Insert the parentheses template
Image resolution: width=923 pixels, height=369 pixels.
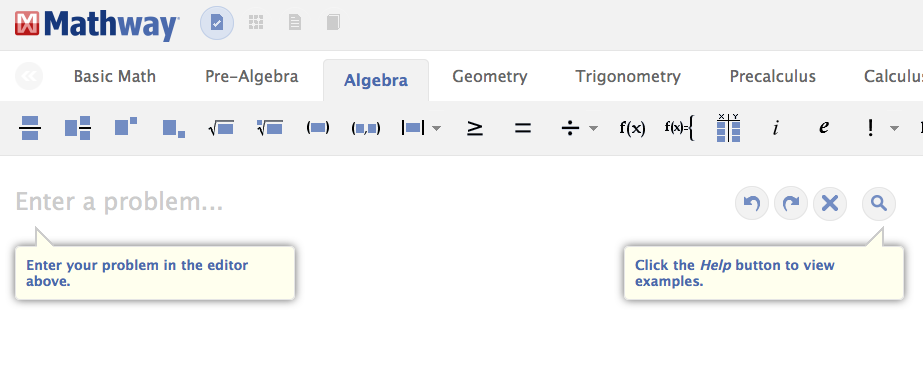tap(318, 128)
